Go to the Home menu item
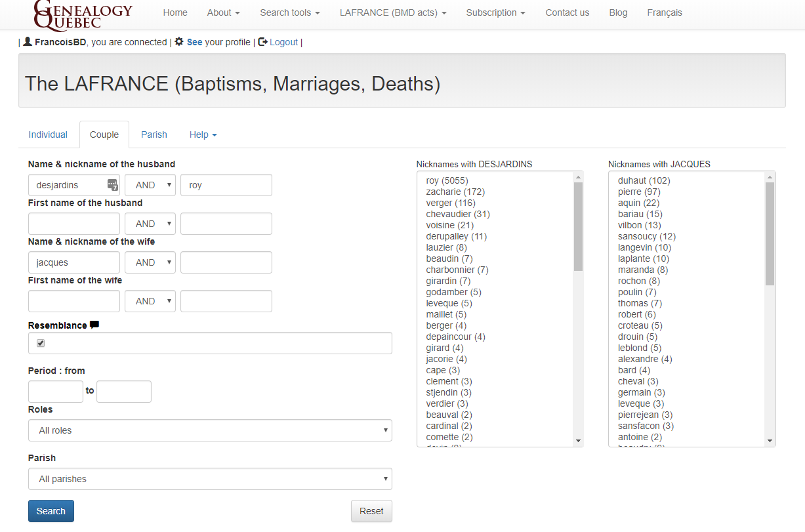The image size is (805, 532). pos(175,12)
